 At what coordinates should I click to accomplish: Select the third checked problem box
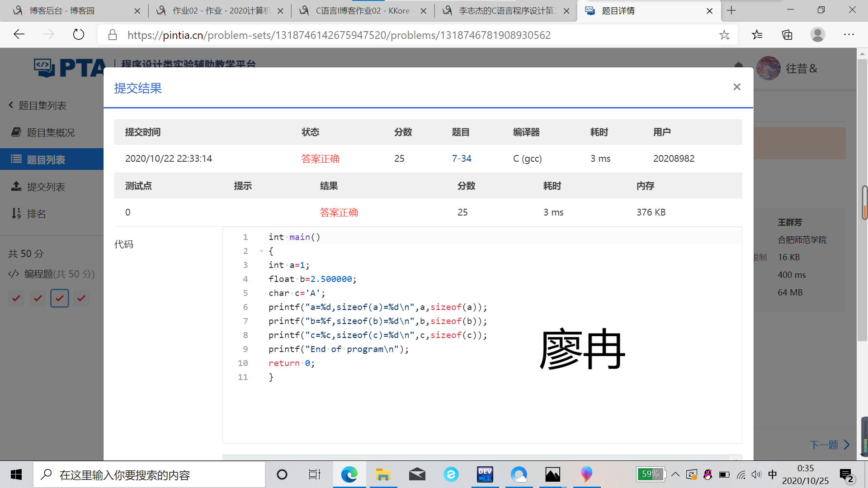(x=59, y=298)
